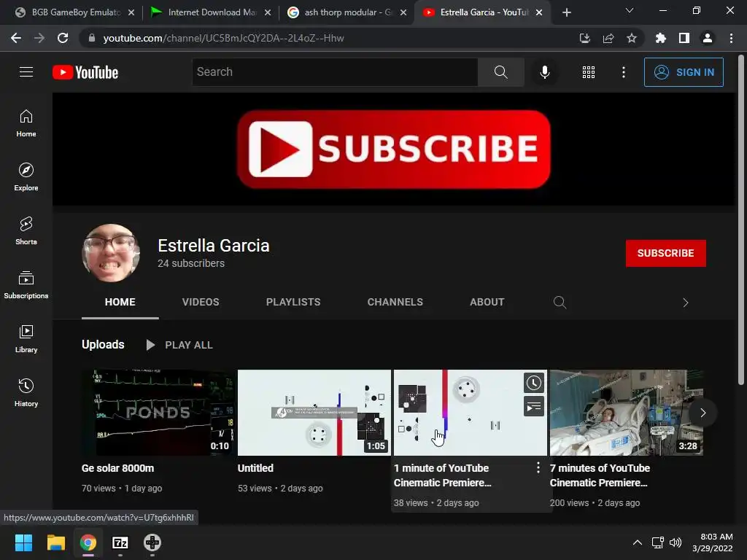The width and height of the screenshot is (747, 560).
Task: Click the search magnifier button
Action: (x=500, y=72)
